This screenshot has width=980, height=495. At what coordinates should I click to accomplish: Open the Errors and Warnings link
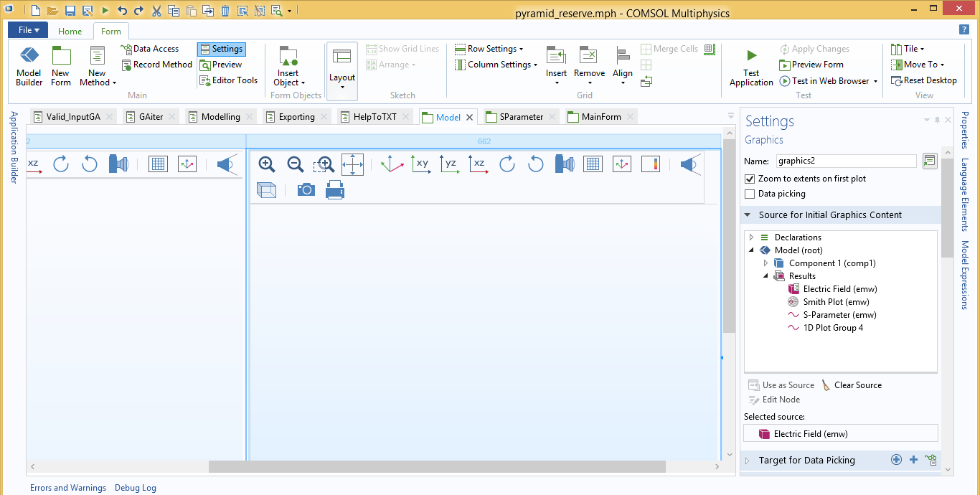coord(68,488)
